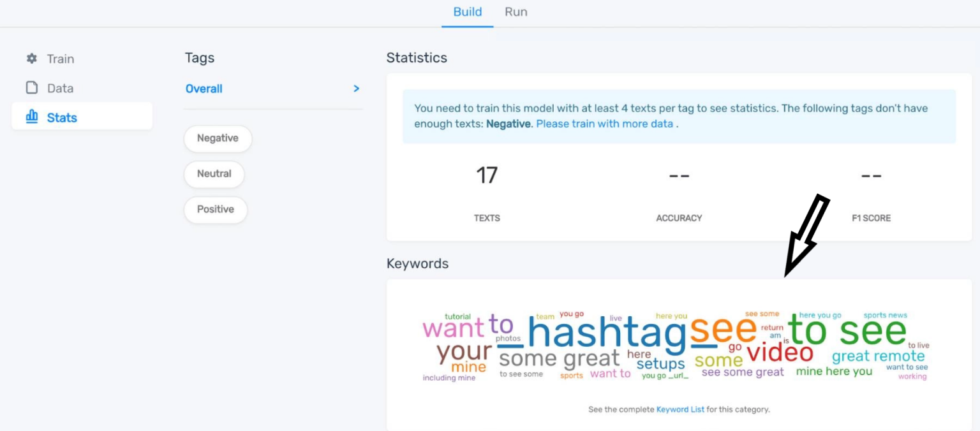980x431 pixels.
Task: Select the Negative tag pill
Action: [218, 138]
